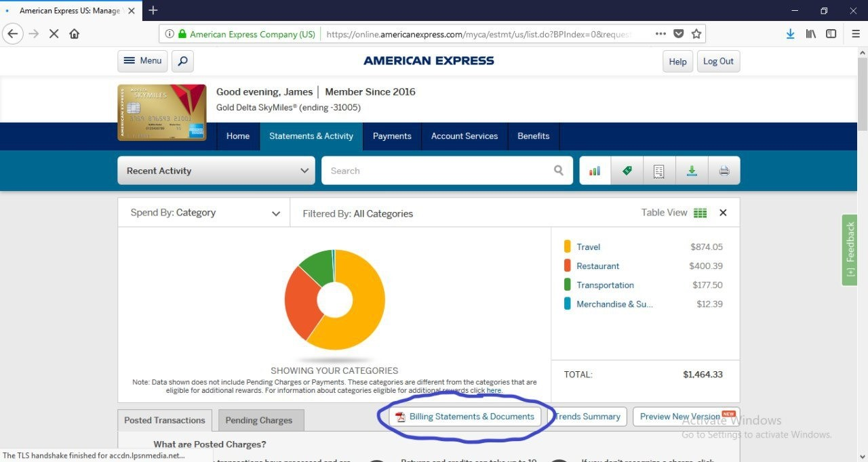The width and height of the screenshot is (868, 462).
Task: Click the green offers tag icon
Action: [x=627, y=171]
